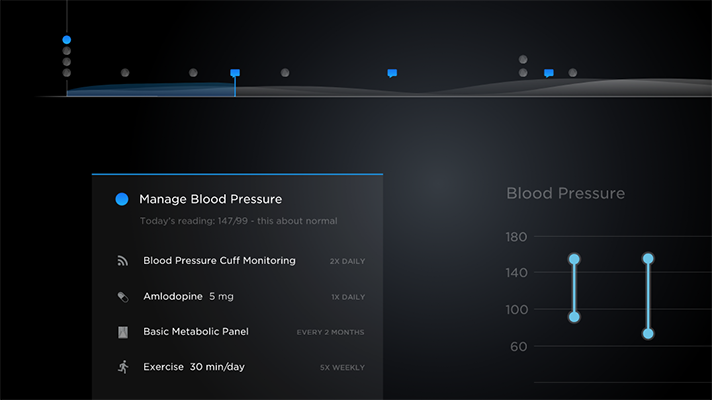Click the upper grey dot left of rightmost comment

[523, 60]
